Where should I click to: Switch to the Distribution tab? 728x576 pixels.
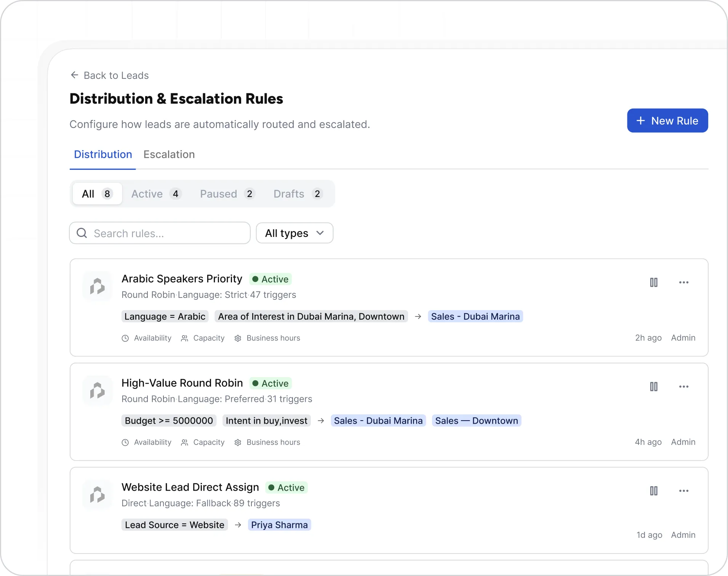pyautogui.click(x=103, y=154)
